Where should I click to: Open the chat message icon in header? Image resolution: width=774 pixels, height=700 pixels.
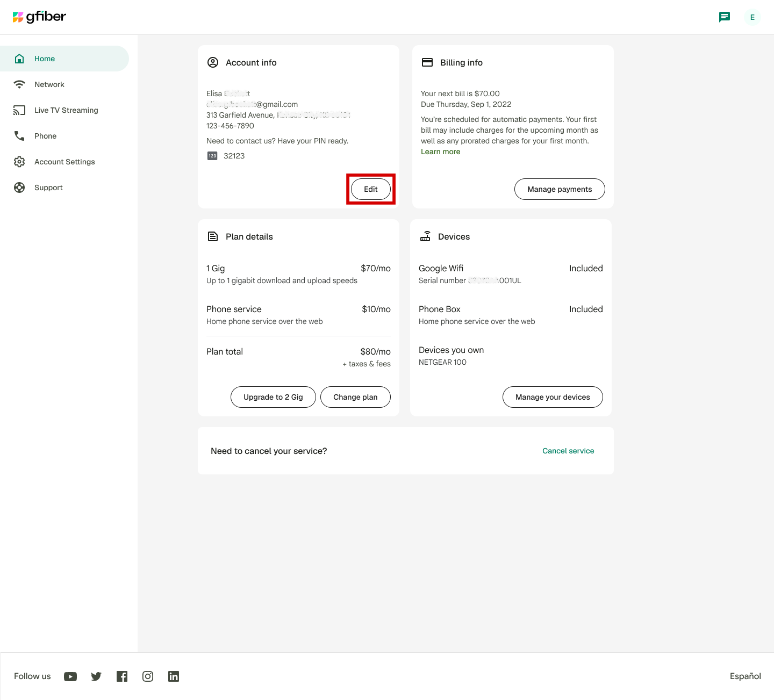coord(725,17)
